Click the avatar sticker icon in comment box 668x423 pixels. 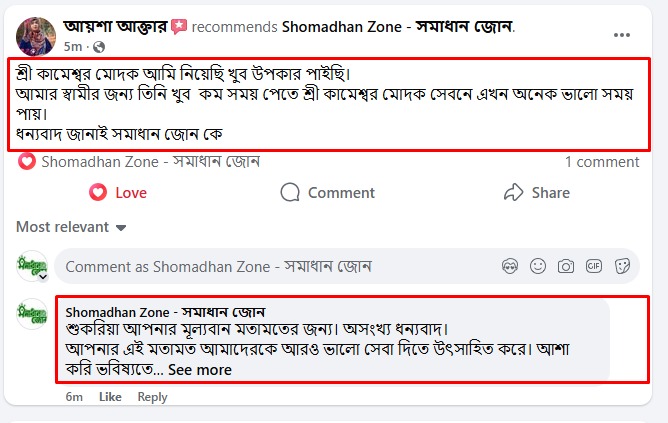pos(510,266)
